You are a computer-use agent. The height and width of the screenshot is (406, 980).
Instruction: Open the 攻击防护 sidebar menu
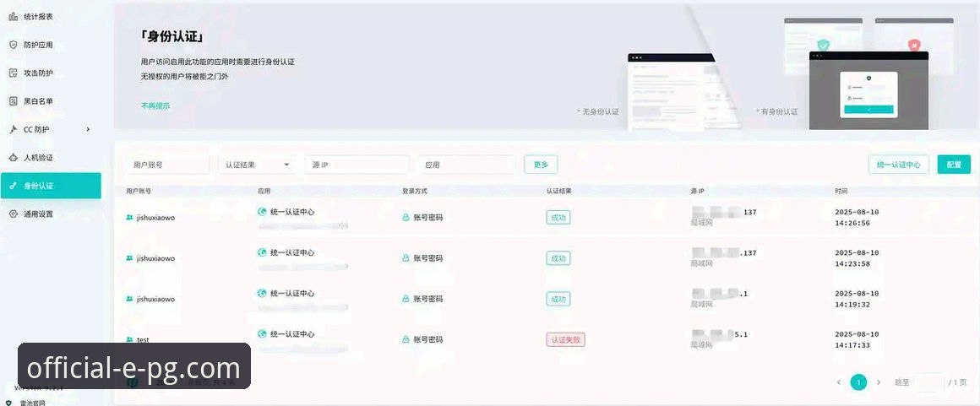click(50, 73)
